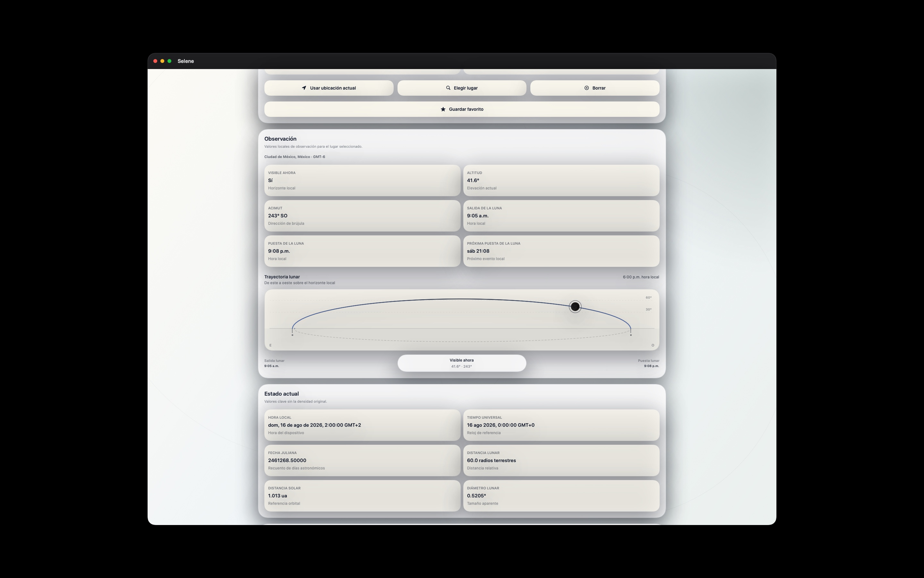Click the Observación section heading
924x578 pixels.
click(x=280, y=139)
